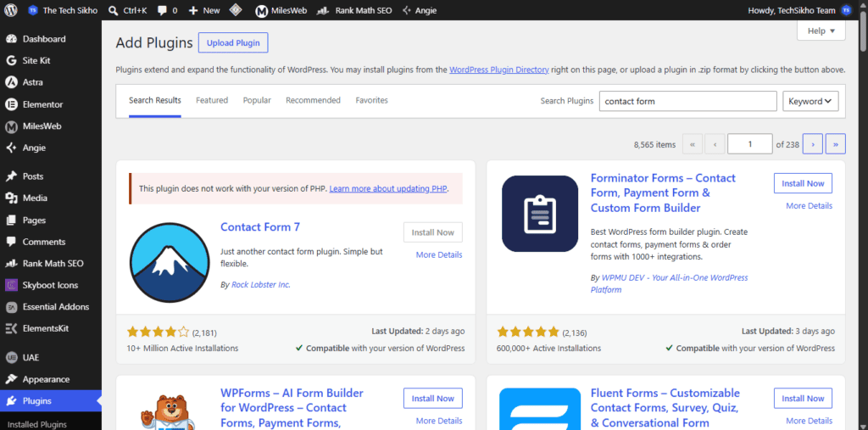This screenshot has height=430, width=868.
Task: Open WPMU DEV author link
Action: 670,284
